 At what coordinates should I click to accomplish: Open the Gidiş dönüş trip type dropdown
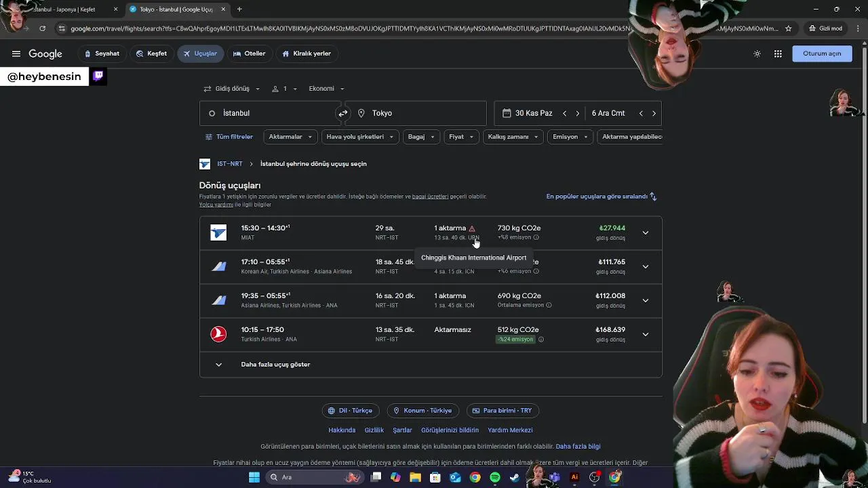click(232, 89)
